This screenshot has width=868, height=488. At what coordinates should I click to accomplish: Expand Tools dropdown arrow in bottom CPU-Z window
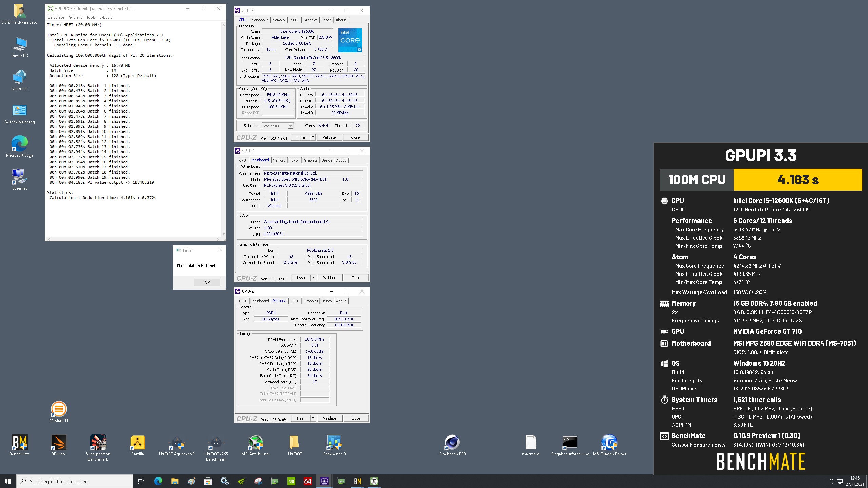[313, 418]
